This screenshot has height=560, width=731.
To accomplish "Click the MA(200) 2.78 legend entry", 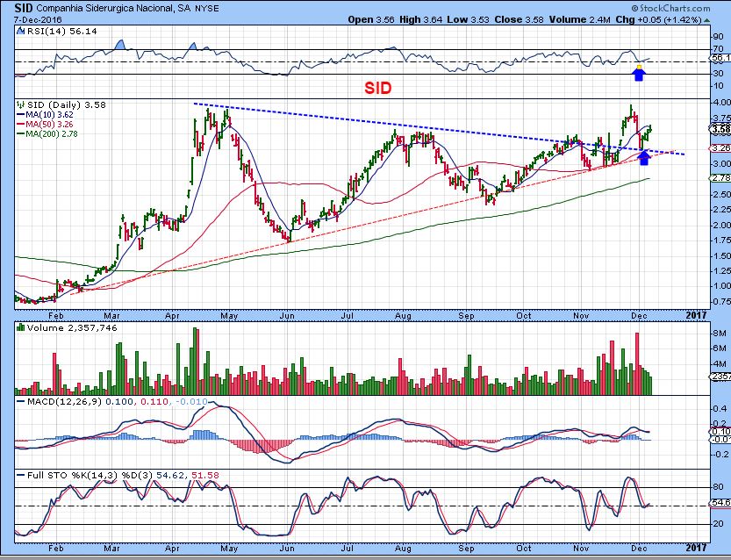I will coord(52,134).
